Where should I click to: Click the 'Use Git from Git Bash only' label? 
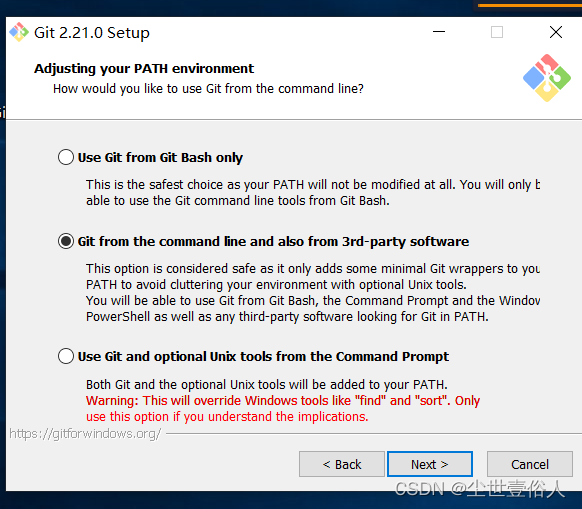[160, 157]
